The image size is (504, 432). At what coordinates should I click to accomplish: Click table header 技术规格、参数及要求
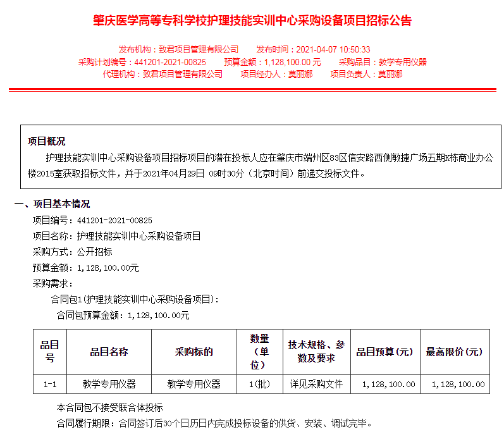[317, 352]
